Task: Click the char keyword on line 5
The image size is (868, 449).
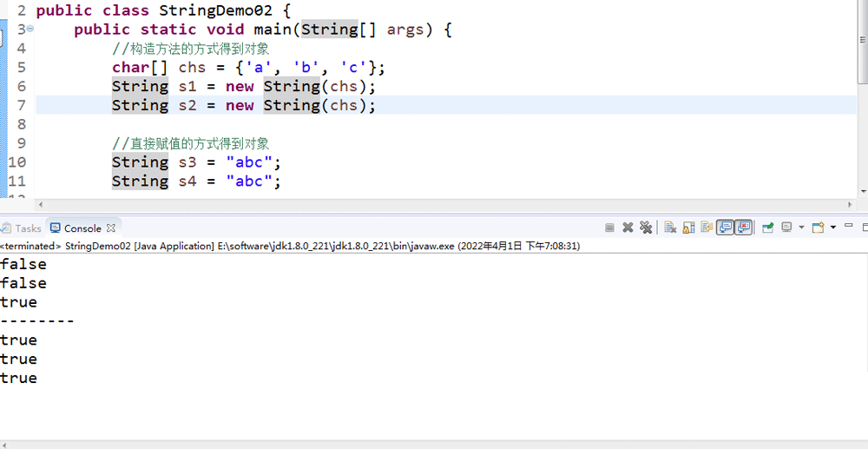Action: click(x=131, y=68)
